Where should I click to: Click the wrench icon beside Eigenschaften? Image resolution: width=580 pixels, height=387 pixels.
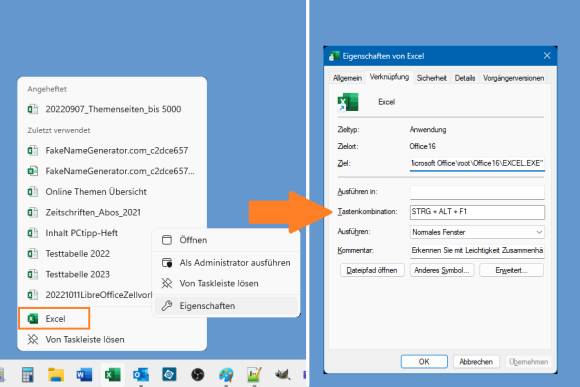[x=167, y=306]
